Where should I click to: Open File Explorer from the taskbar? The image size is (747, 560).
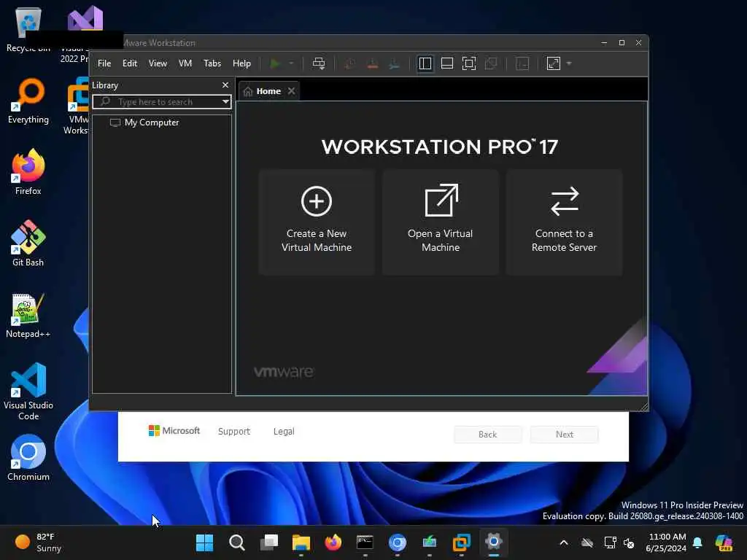301,542
